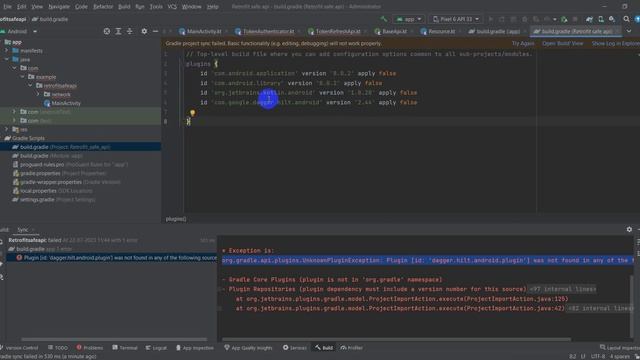Screen dimensions: 640x360
Task: Open TODO tool window
Action: point(58,348)
